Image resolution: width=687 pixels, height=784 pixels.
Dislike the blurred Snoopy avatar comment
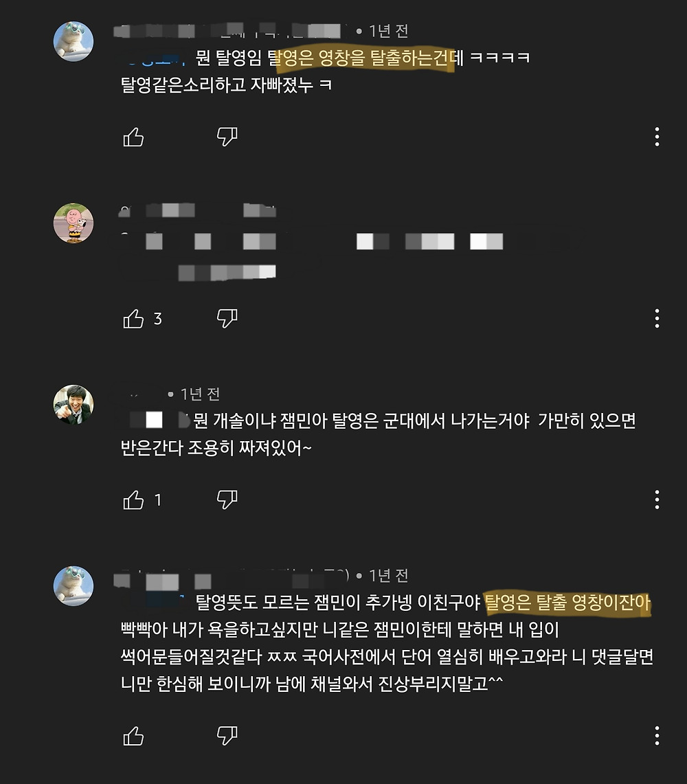(227, 318)
